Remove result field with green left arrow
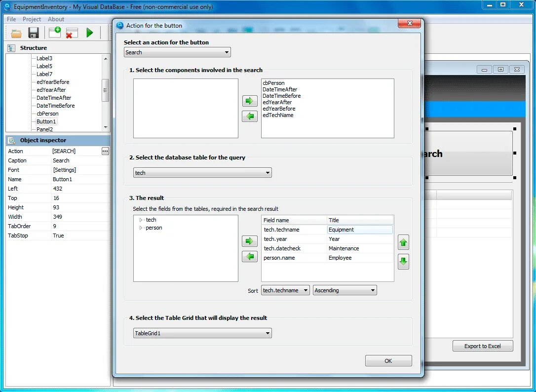 pyautogui.click(x=250, y=256)
